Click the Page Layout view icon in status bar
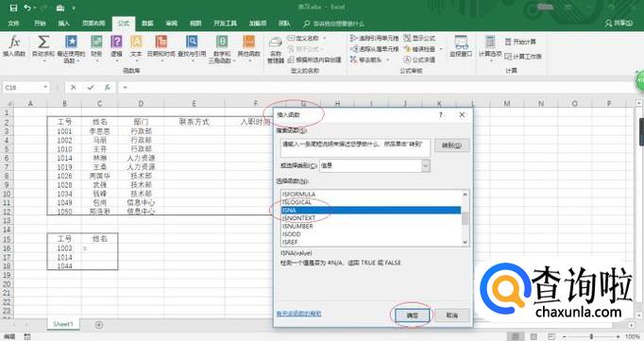 [x=534, y=336]
